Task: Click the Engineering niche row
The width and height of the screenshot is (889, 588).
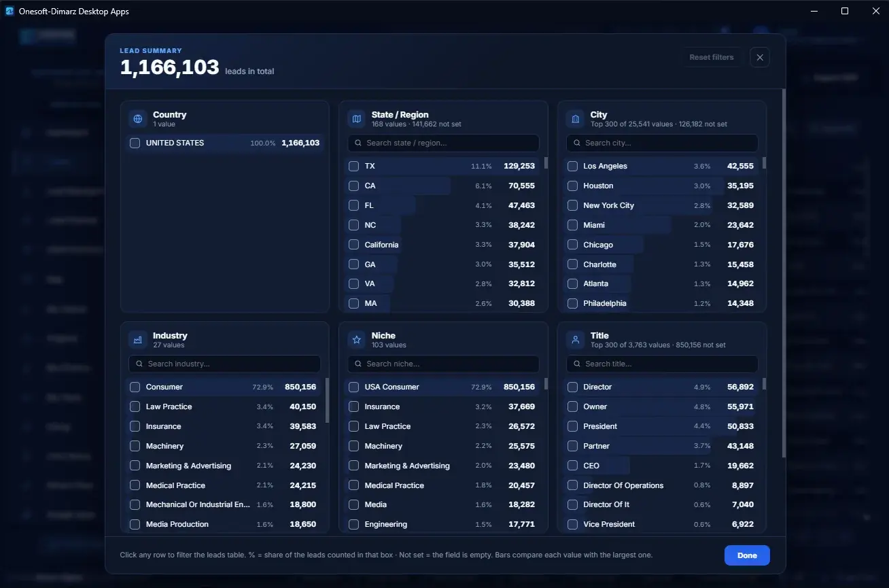Action: coord(443,524)
